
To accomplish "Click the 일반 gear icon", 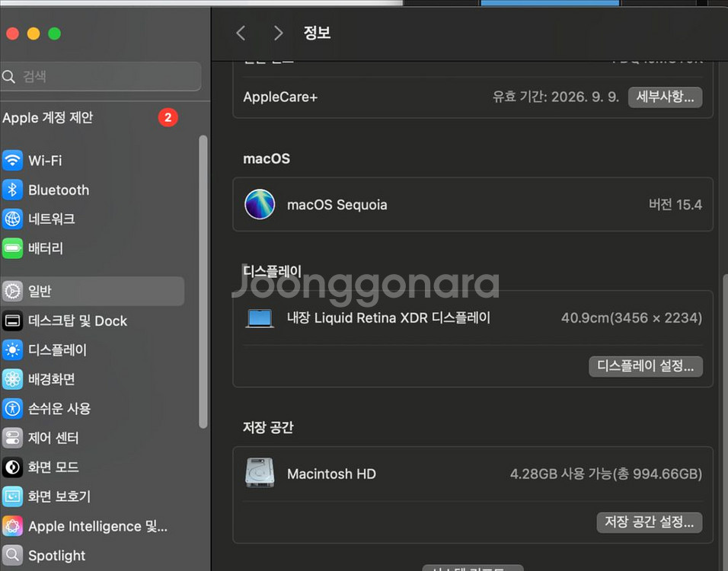I will tap(12, 291).
